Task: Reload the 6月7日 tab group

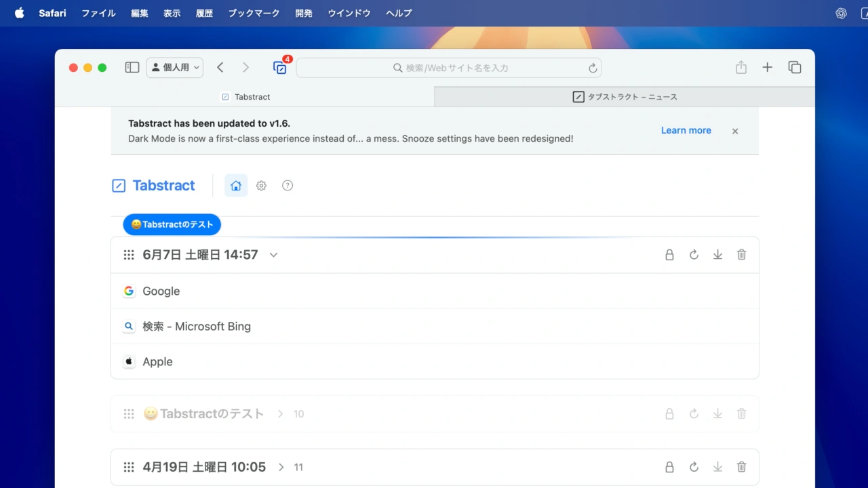Action: click(x=693, y=254)
